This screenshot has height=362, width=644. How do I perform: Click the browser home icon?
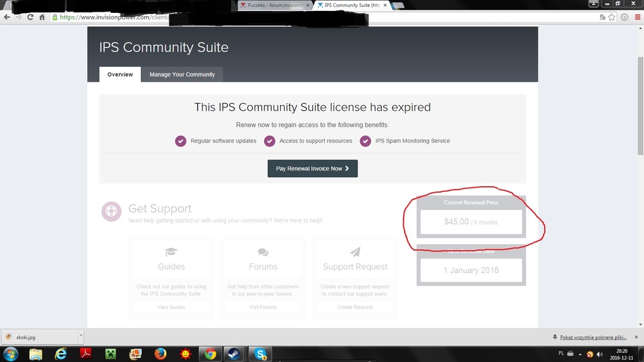coord(42,17)
